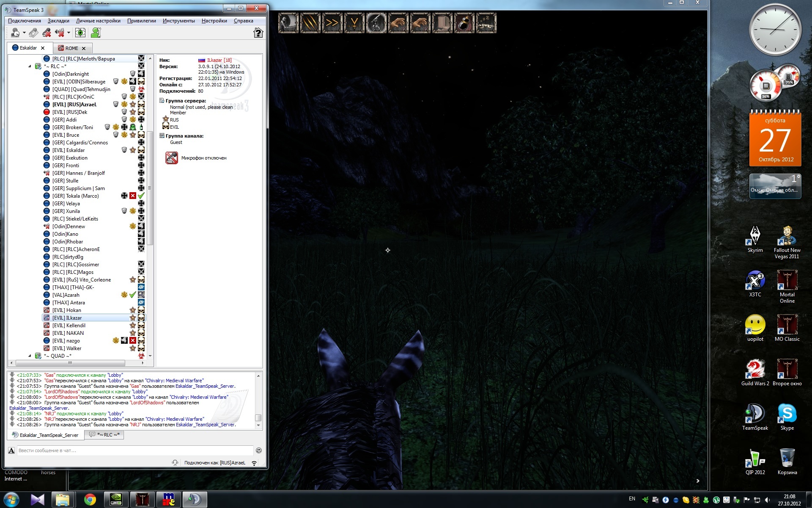Switch to the ROME server tab

coord(71,48)
